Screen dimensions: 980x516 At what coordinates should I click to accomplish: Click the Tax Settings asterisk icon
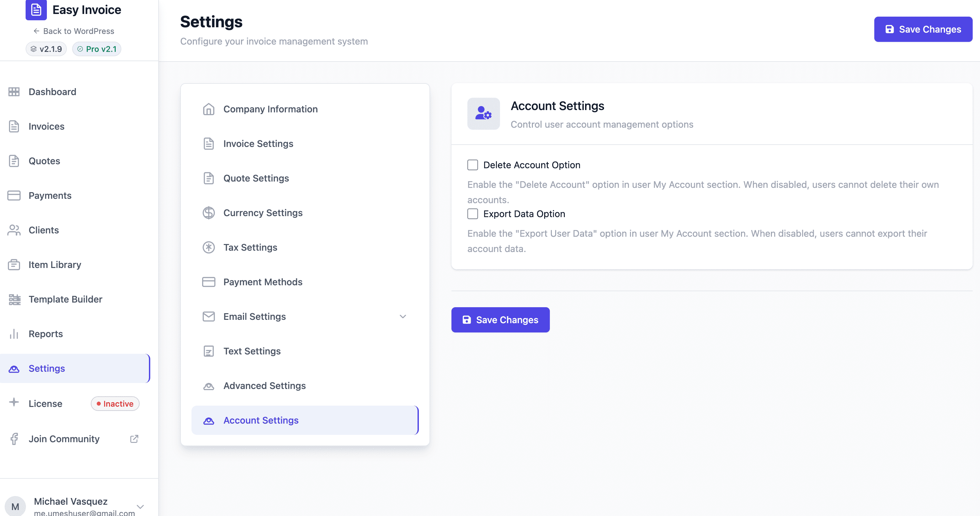pyautogui.click(x=208, y=247)
